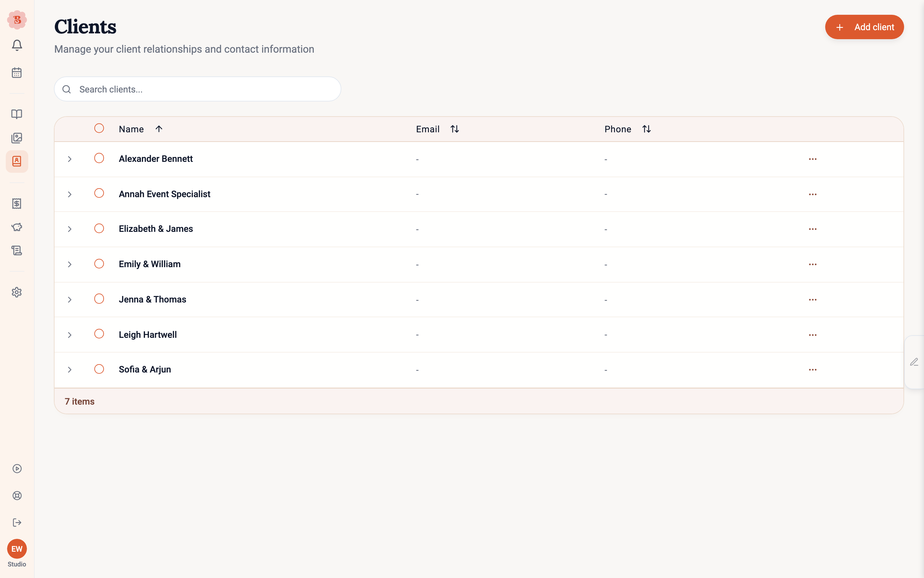Open the calendar icon in sidebar
The image size is (924, 578).
click(x=17, y=72)
